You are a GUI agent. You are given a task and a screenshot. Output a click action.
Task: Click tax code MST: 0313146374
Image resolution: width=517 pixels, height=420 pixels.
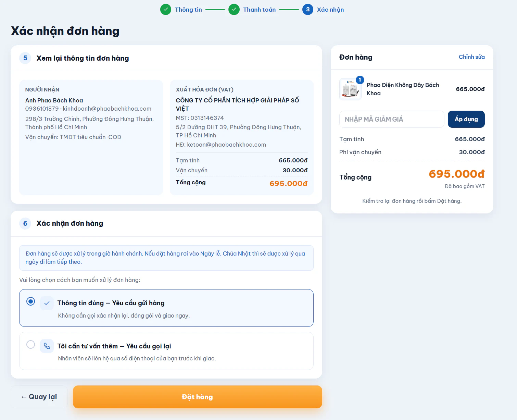[200, 118]
